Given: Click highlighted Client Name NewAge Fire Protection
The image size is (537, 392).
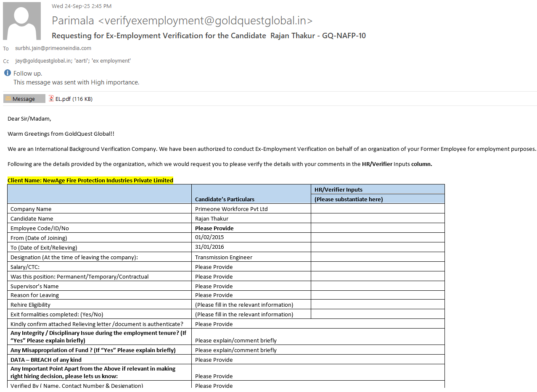Looking at the screenshot, I should [x=90, y=180].
